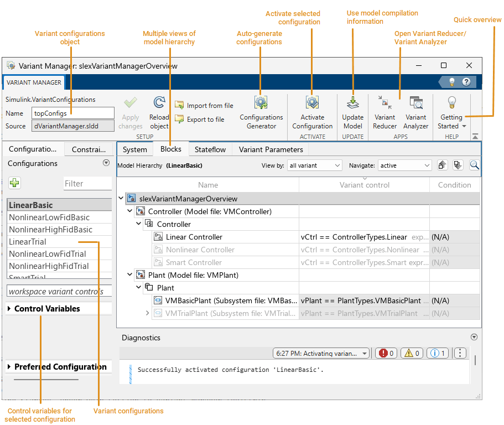Launch the Variant Reducer app
The height and width of the screenshot is (425, 504).
coord(385,112)
